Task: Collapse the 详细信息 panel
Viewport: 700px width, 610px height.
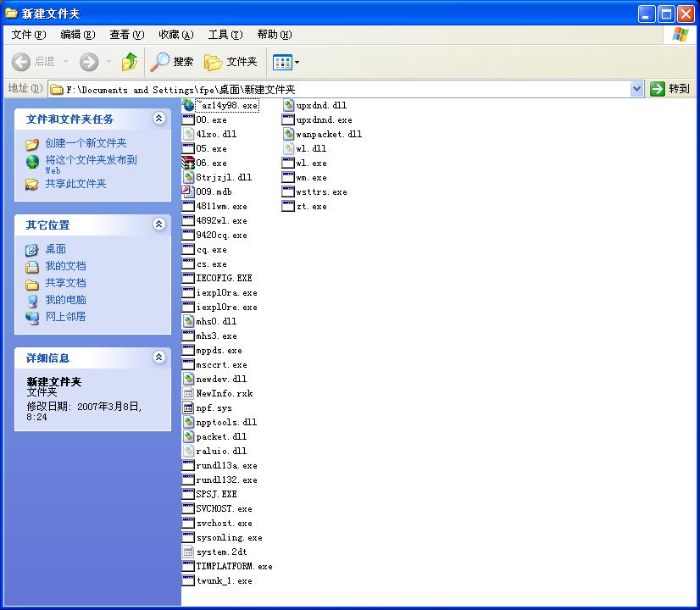Action: click(159, 357)
